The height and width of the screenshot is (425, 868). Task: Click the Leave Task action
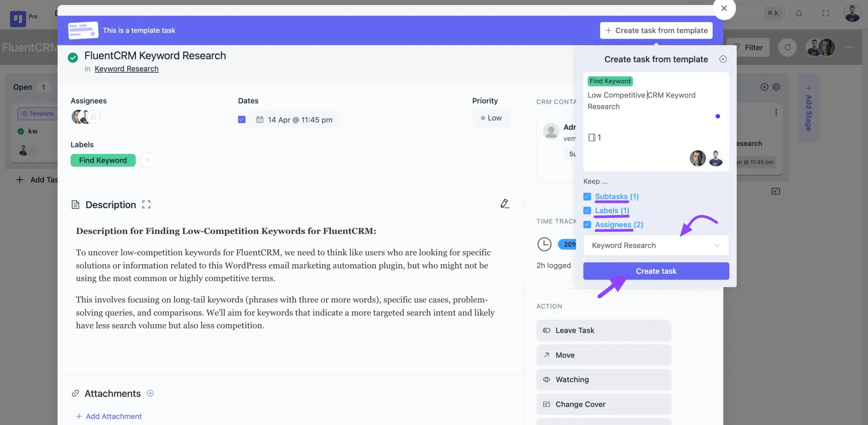point(604,330)
